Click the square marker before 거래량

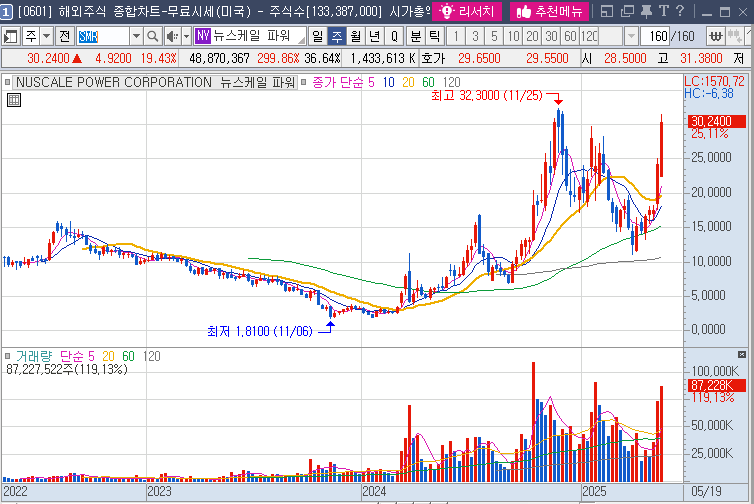pos(7,356)
